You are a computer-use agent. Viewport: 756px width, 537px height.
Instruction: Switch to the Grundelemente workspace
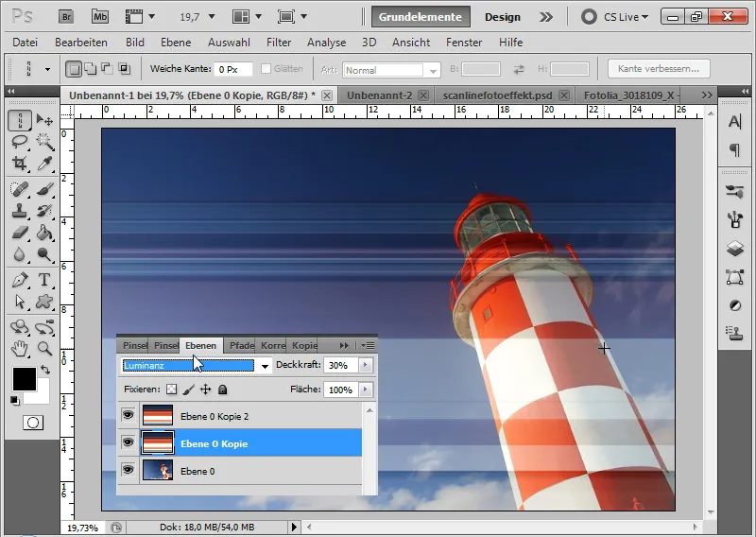(421, 17)
